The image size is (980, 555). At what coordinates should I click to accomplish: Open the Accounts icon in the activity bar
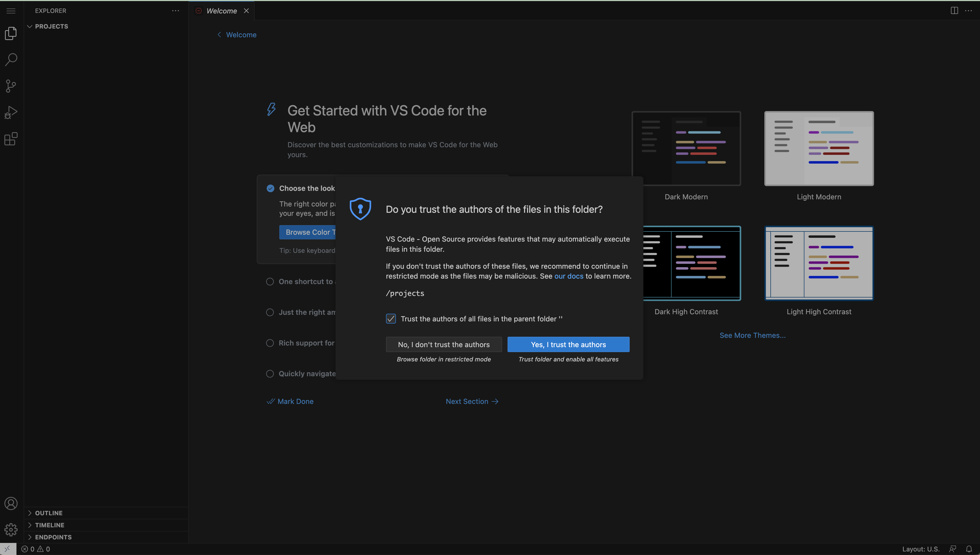(11, 503)
